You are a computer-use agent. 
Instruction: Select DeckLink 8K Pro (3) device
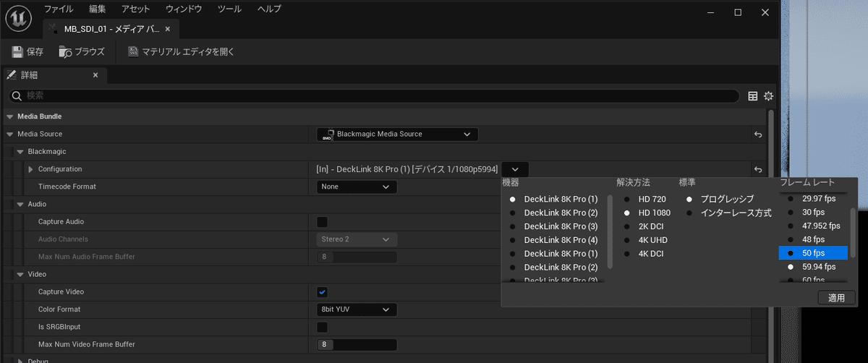click(x=555, y=226)
